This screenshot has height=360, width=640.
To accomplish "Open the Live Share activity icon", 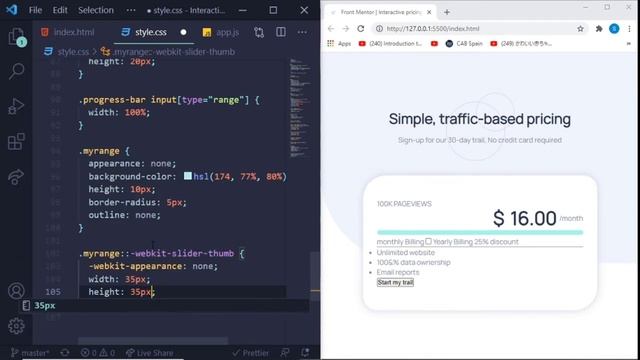I will 16,177.
